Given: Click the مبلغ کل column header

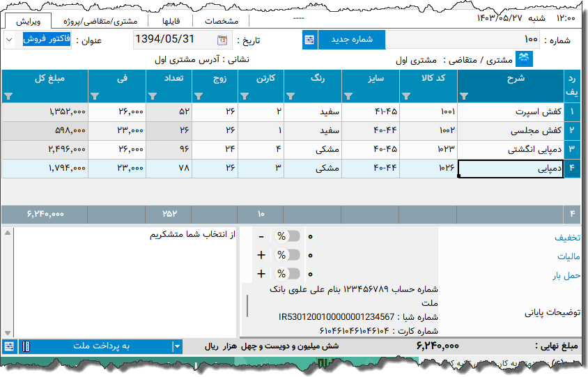Looking at the screenshot, I should coord(45,86).
